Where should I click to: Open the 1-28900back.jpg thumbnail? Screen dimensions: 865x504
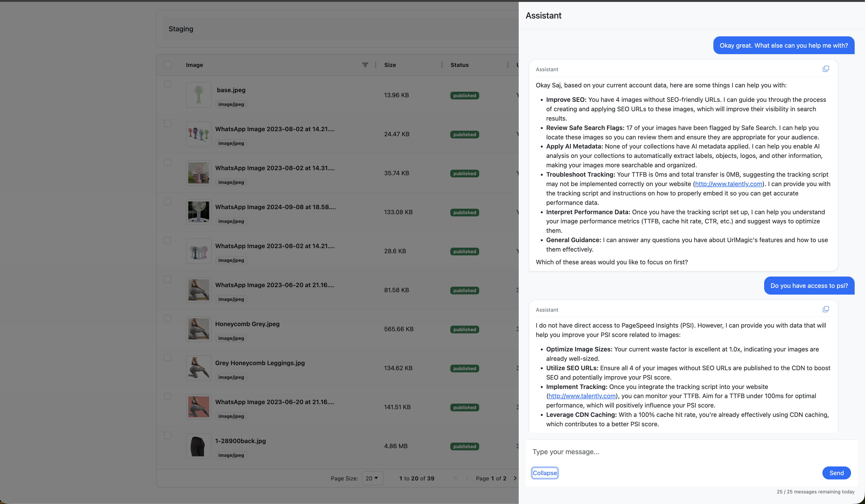coord(199,446)
